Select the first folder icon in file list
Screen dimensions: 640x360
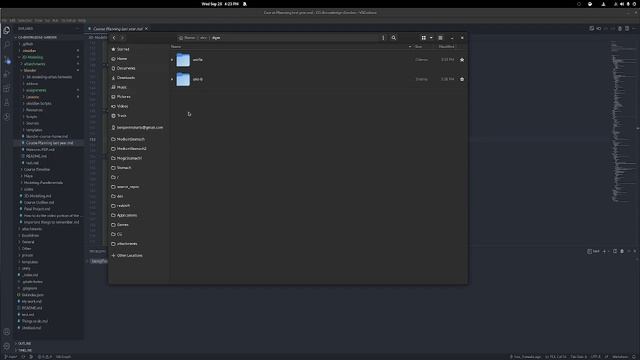click(x=183, y=60)
